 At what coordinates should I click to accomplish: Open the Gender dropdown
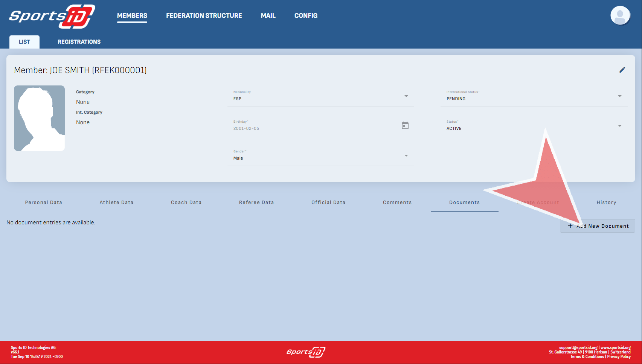(406, 156)
